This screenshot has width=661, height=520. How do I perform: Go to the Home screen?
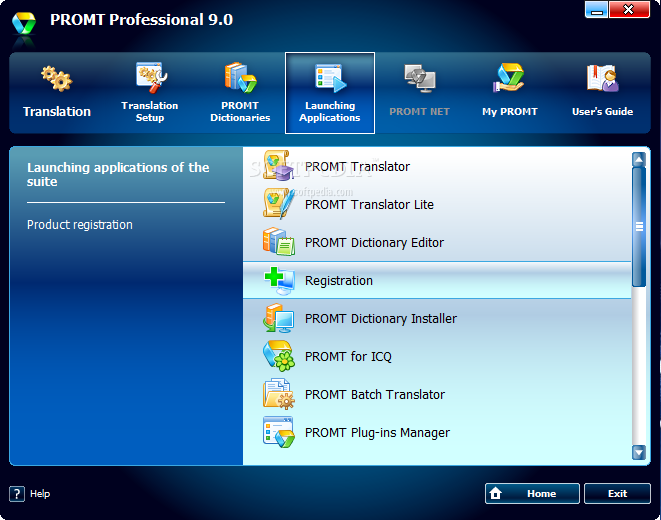pyautogui.click(x=532, y=493)
